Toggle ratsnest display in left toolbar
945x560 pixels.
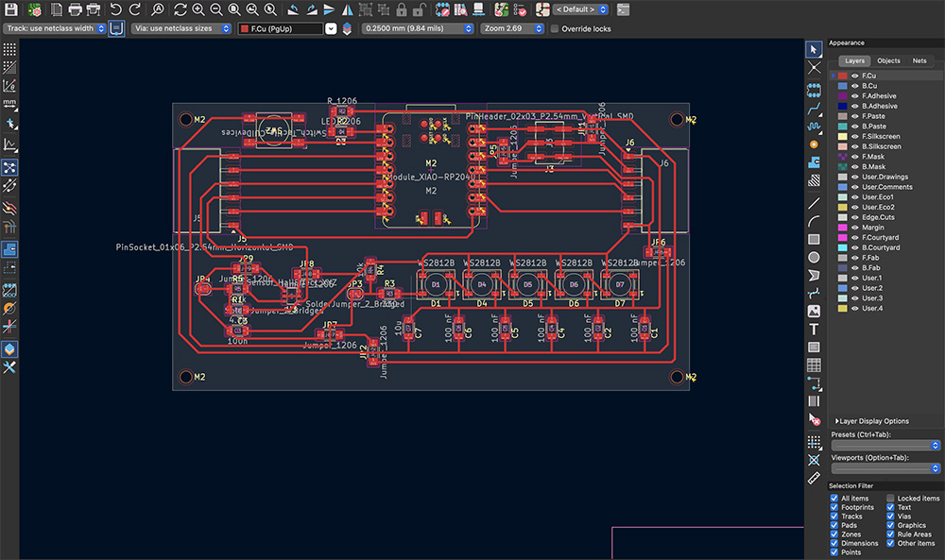[9, 167]
